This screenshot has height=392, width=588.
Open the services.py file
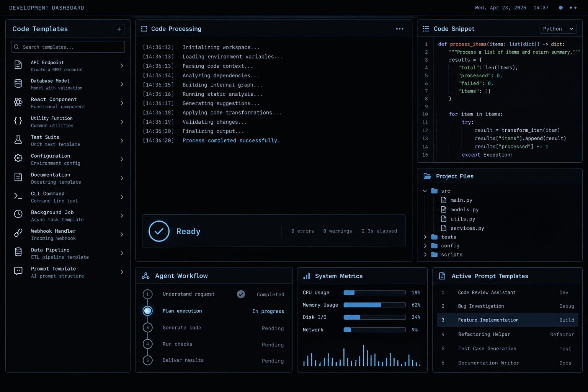[x=462, y=228]
